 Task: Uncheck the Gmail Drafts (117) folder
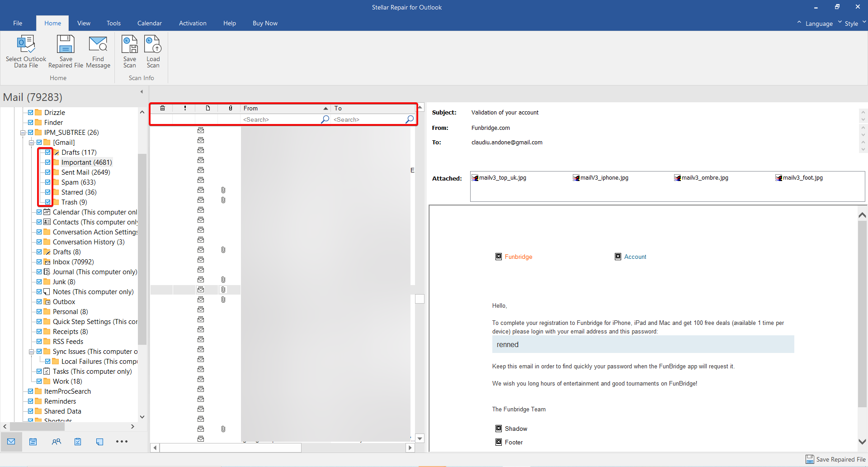[x=48, y=152]
